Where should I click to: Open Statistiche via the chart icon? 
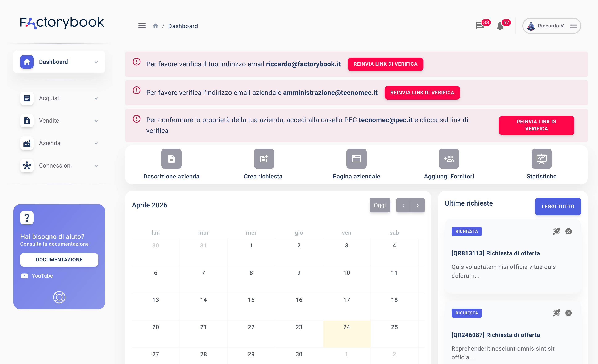point(541,159)
